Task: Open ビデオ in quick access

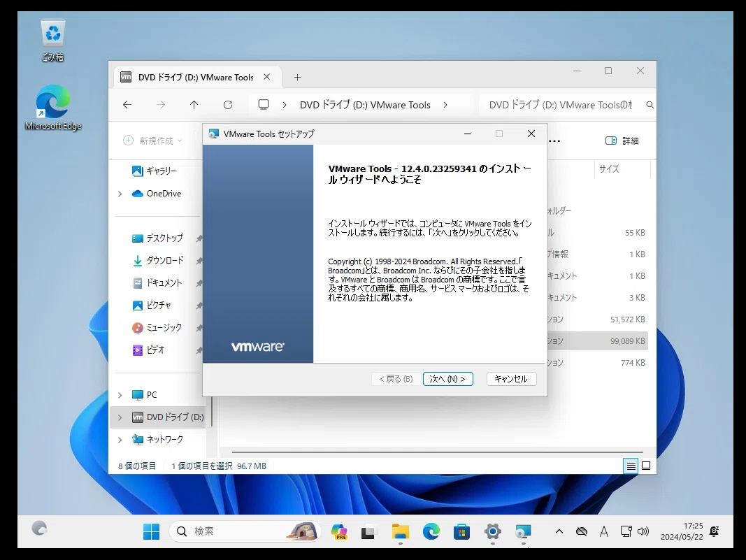Action: tap(148, 350)
